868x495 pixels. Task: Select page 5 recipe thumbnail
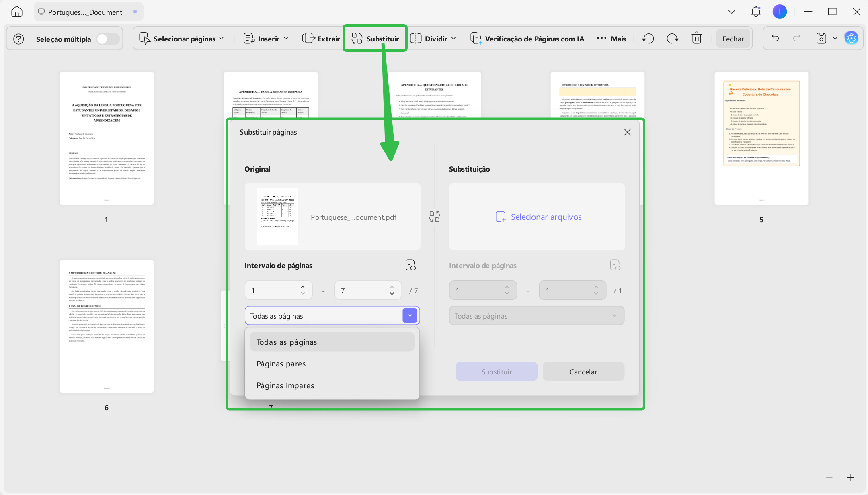coord(761,138)
